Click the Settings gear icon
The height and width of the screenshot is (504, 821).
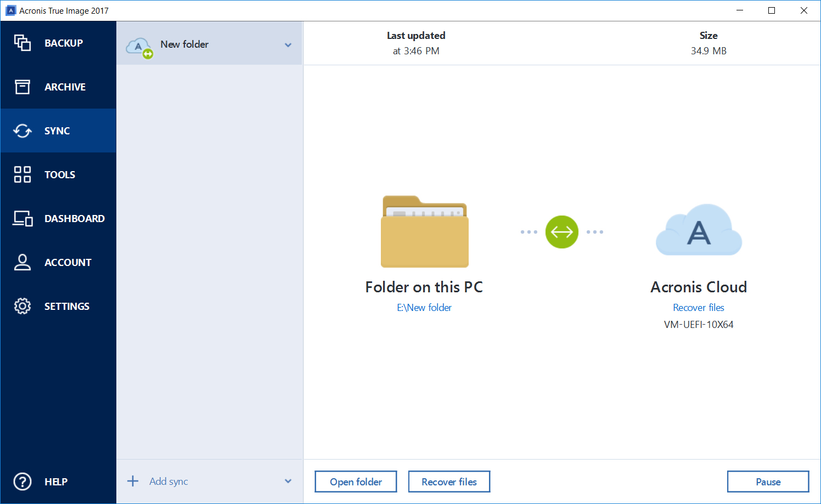23,306
